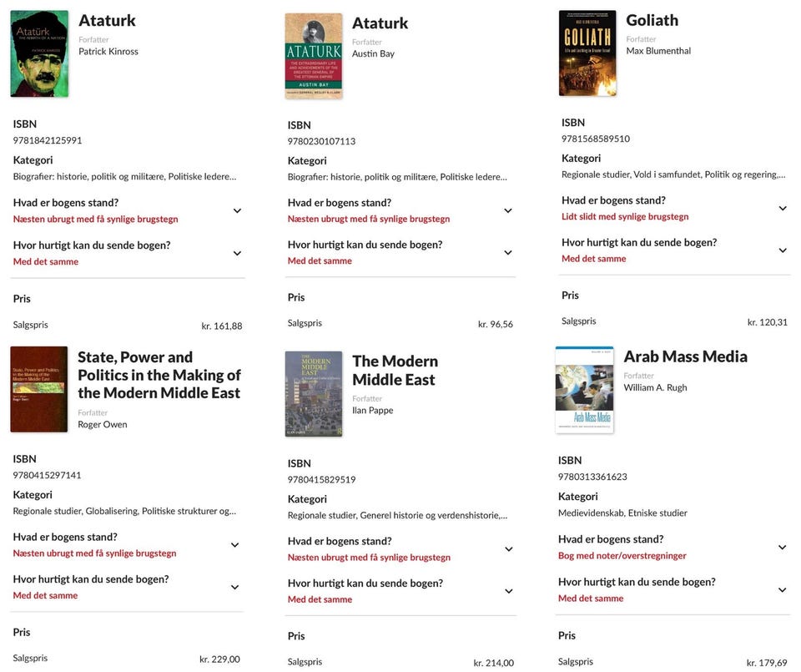Select the Arab Mass Media cover image

(x=584, y=390)
